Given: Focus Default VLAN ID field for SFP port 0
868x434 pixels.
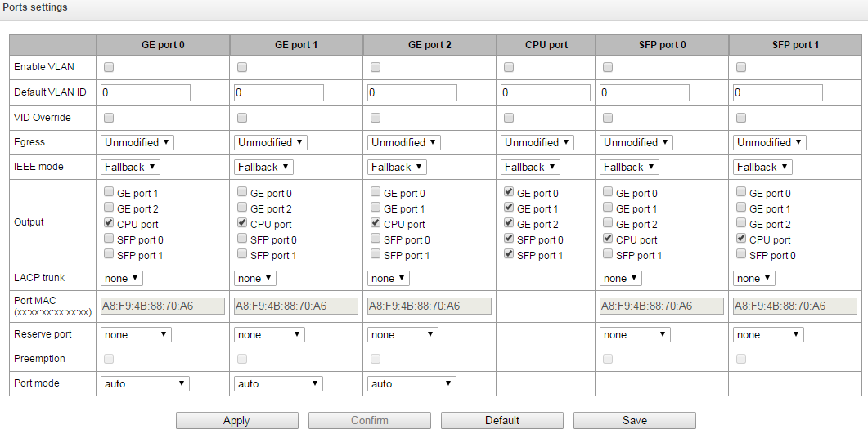Looking at the screenshot, I should (644, 92).
